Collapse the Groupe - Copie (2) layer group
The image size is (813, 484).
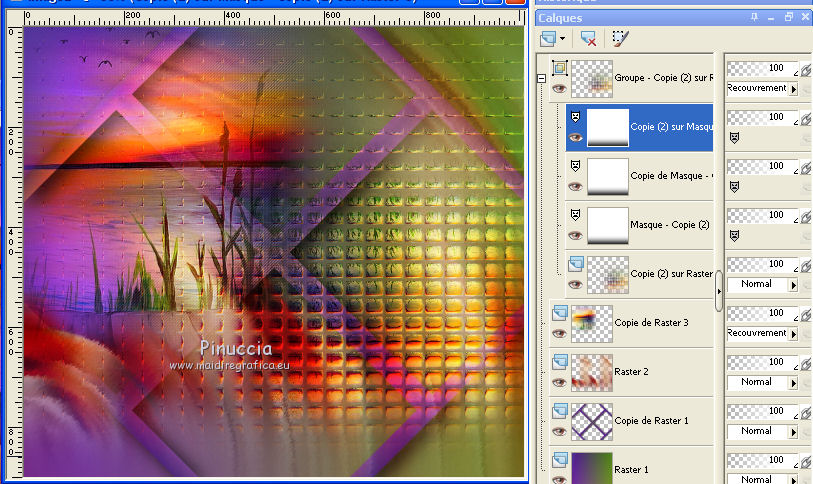coord(541,78)
